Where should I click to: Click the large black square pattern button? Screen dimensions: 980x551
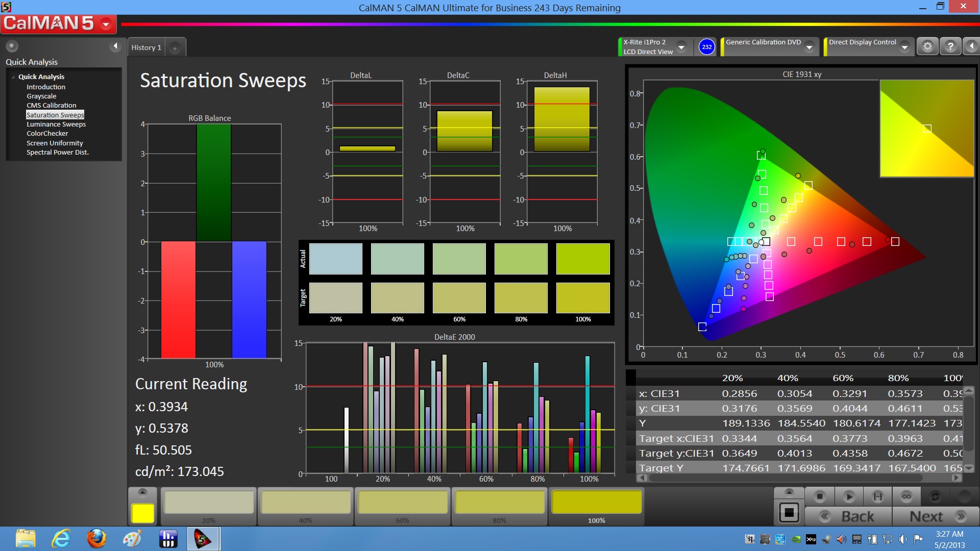(x=789, y=512)
